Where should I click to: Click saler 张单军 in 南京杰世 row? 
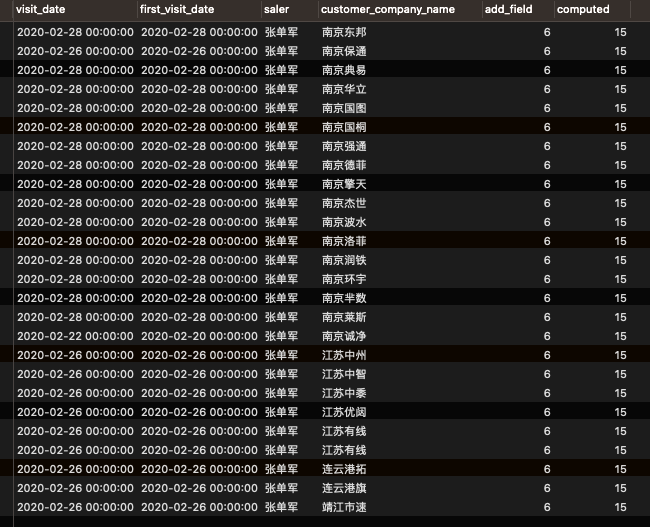[x=281, y=203]
